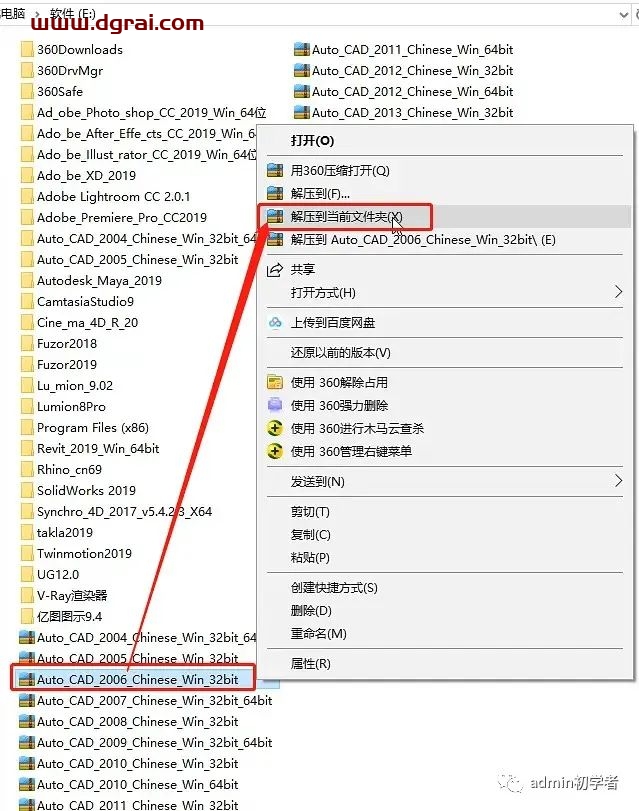Click archive icon of Auto_CAD_2006_Chinese_Win_32bit
Image resolution: width=639 pixels, height=811 pixels.
pos(26,679)
